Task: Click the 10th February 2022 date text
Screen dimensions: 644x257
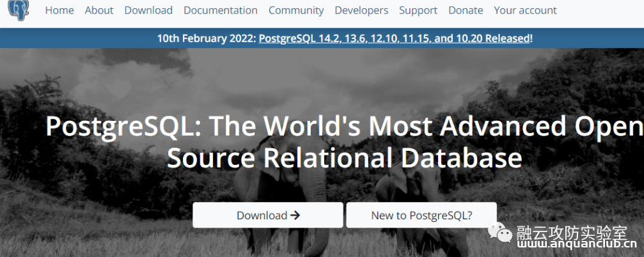Action: [207, 38]
